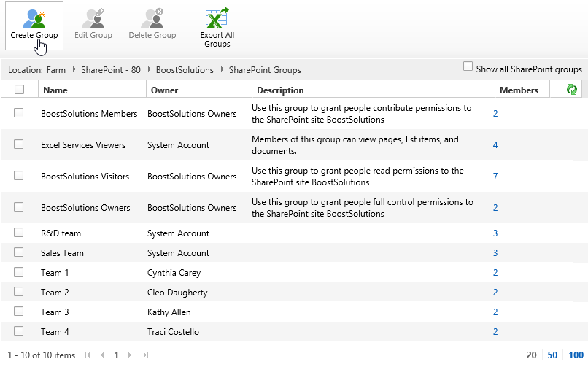Sort by the Owner column header

[x=164, y=90]
